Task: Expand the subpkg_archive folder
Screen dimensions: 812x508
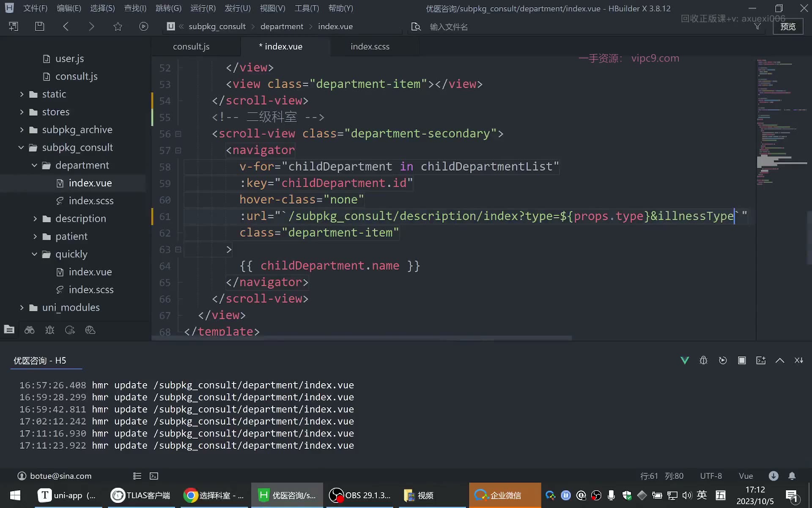Action: (22, 130)
